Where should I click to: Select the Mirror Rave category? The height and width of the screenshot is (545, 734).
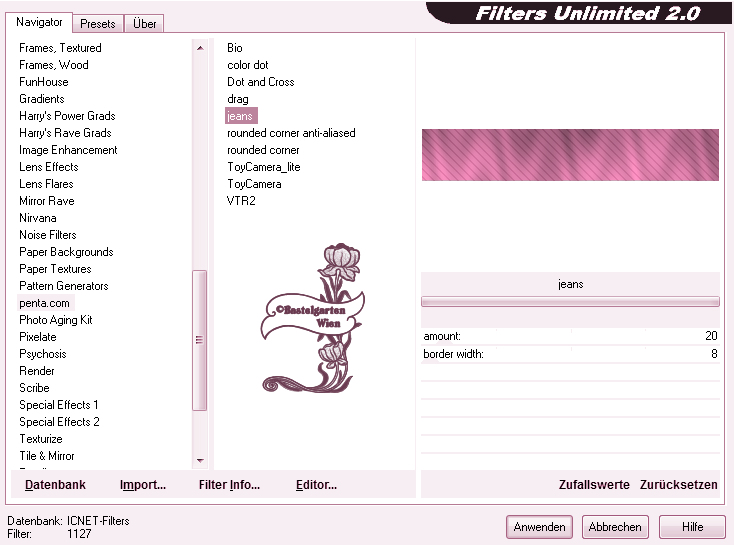[46, 201]
